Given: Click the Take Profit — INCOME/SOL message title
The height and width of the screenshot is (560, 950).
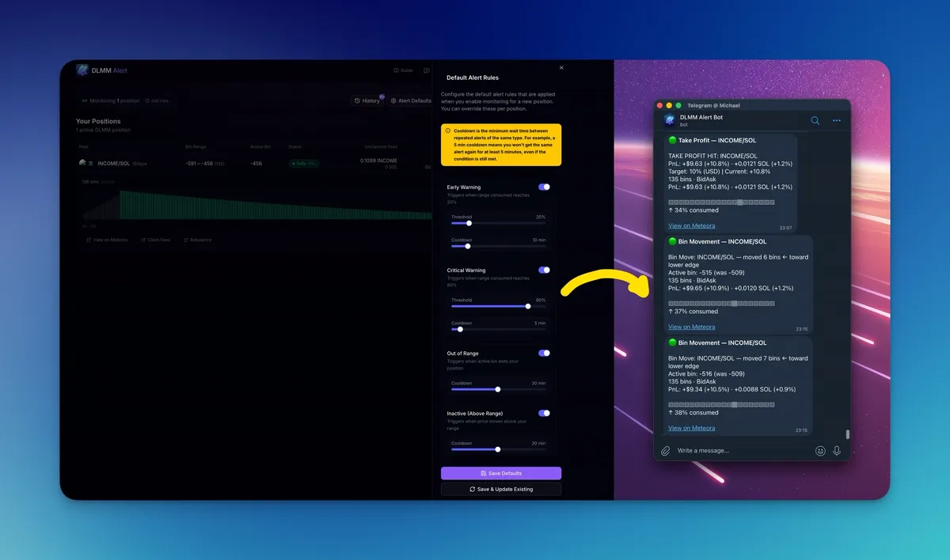Looking at the screenshot, I should coord(712,140).
